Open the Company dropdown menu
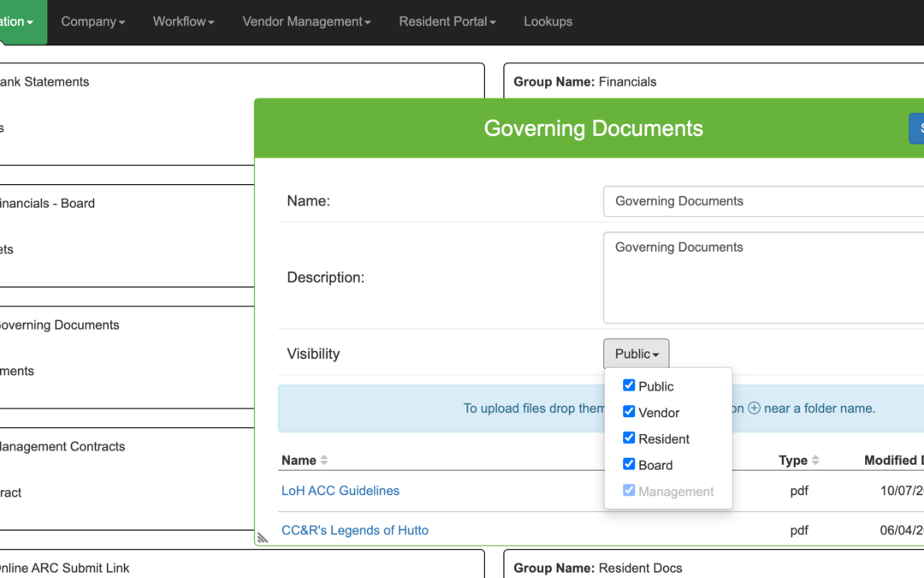The width and height of the screenshot is (924, 578). 92,21
